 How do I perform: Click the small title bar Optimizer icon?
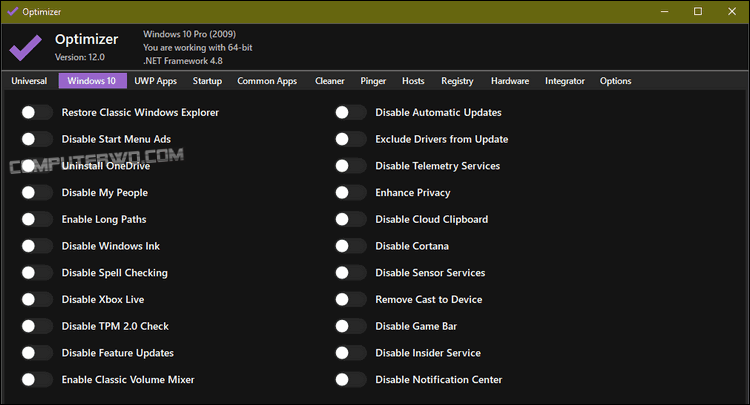[x=12, y=11]
